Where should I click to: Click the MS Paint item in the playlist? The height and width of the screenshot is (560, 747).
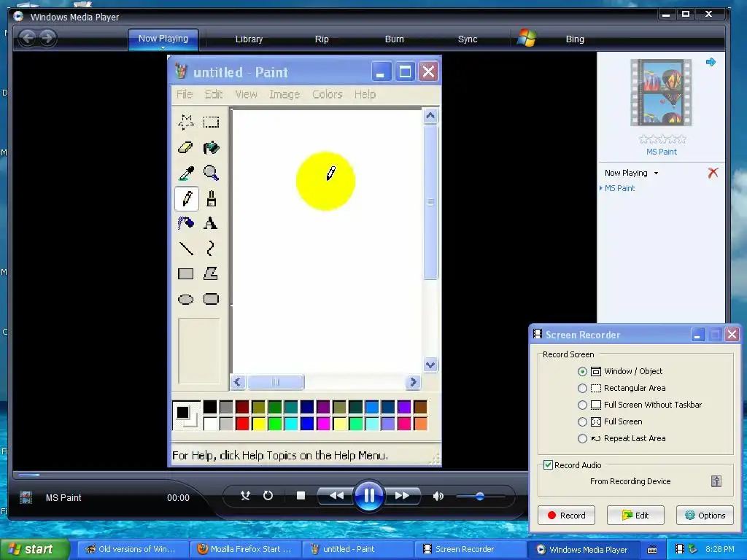coord(619,188)
